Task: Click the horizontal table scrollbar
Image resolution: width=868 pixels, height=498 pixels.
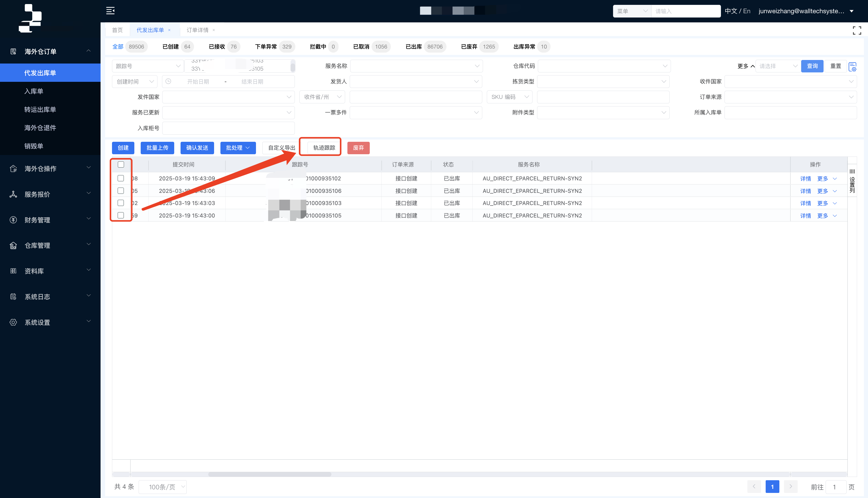Action: pyautogui.click(x=270, y=474)
